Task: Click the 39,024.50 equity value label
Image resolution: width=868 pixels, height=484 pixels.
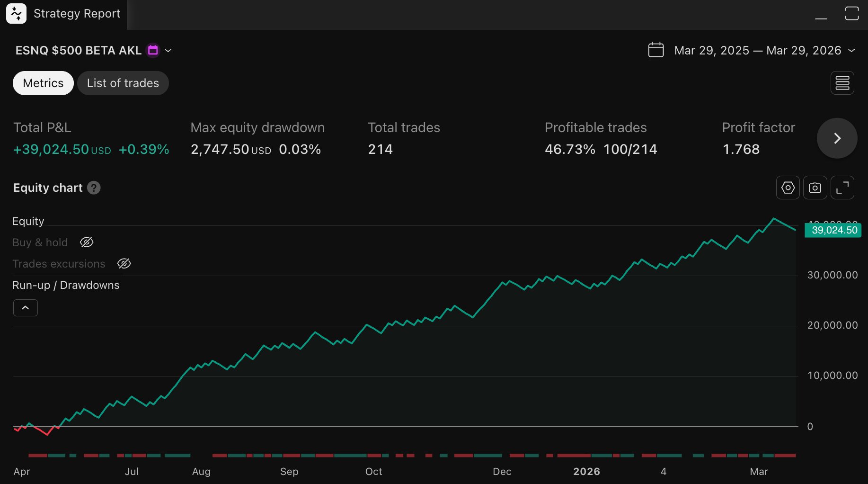Action: click(x=833, y=230)
